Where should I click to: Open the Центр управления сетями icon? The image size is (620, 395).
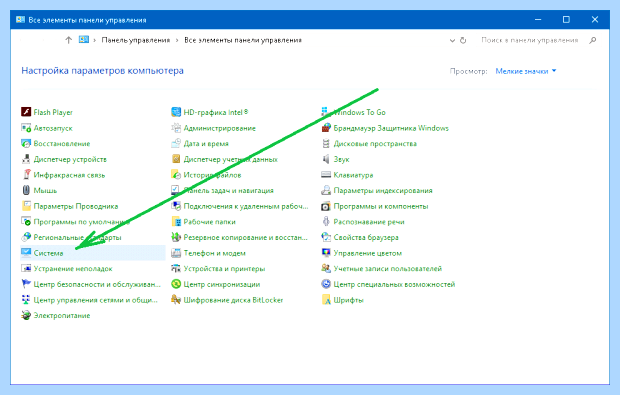26,300
